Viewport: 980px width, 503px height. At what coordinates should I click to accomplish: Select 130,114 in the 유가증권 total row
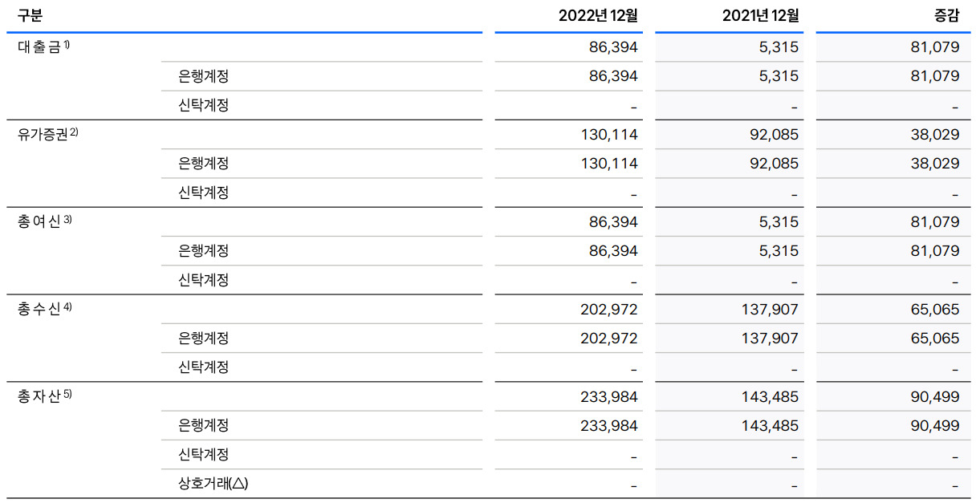[x=609, y=135]
